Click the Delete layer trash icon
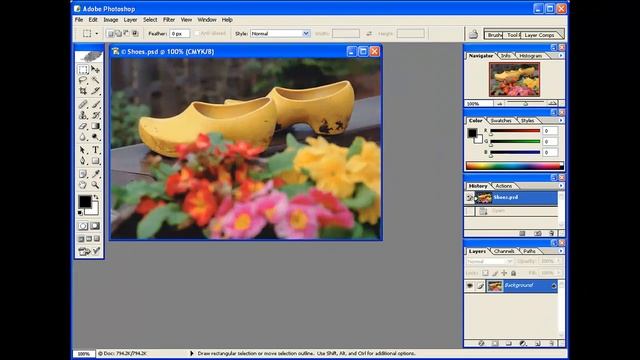Image resolution: width=640 pixels, height=360 pixels. tap(551, 344)
